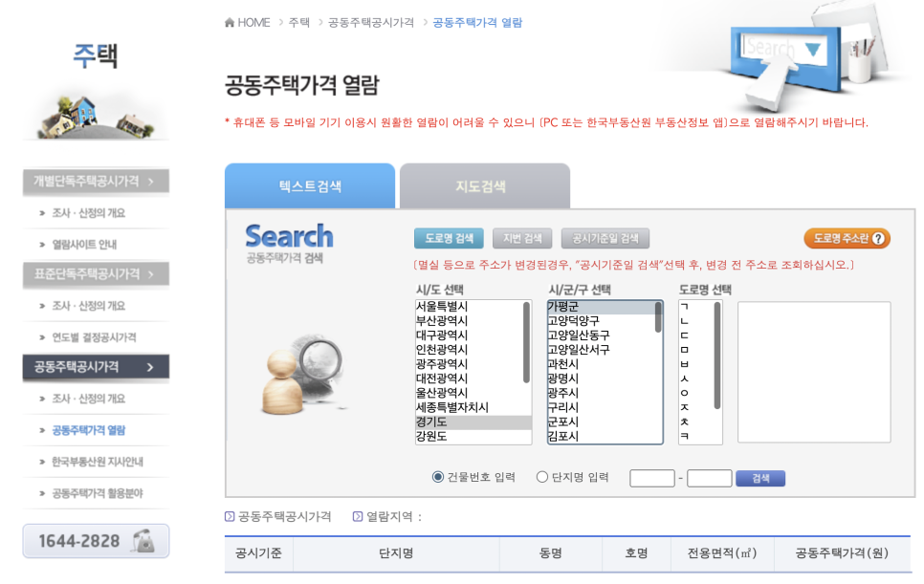Click the telephone icon beside 1644-2828
Screen dimensions: 924x584
(x=143, y=540)
